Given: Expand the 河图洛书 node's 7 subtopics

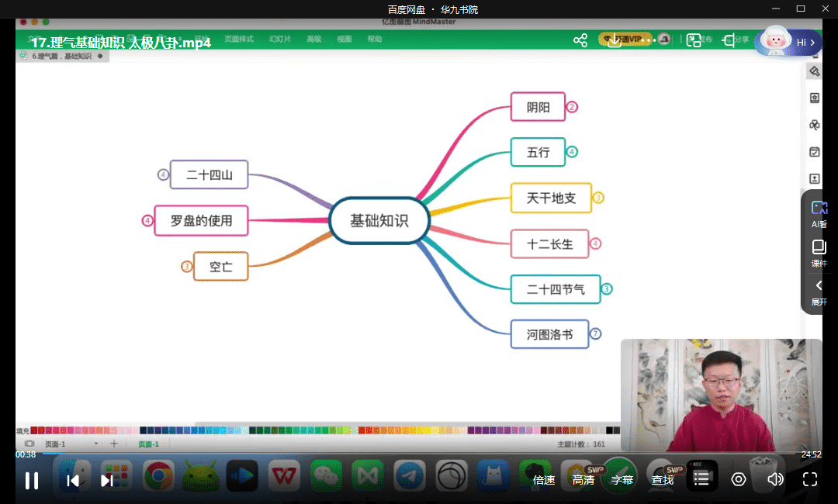Looking at the screenshot, I should click(x=595, y=334).
